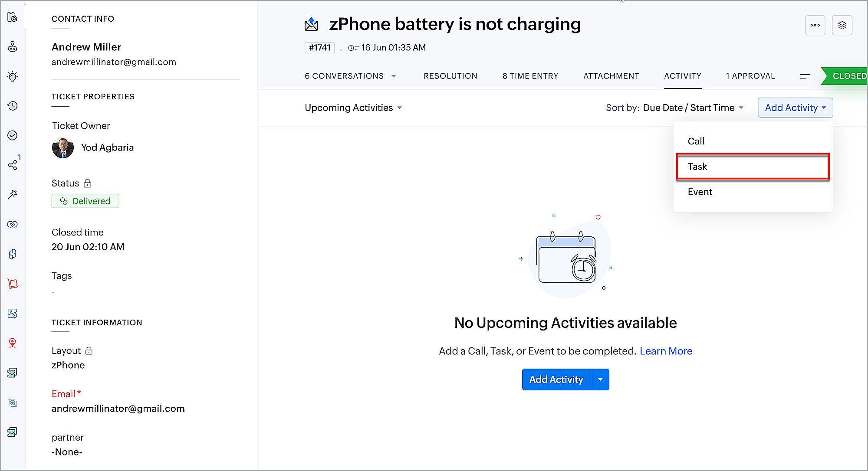Click the magic wand icon in sidebar

click(x=13, y=194)
